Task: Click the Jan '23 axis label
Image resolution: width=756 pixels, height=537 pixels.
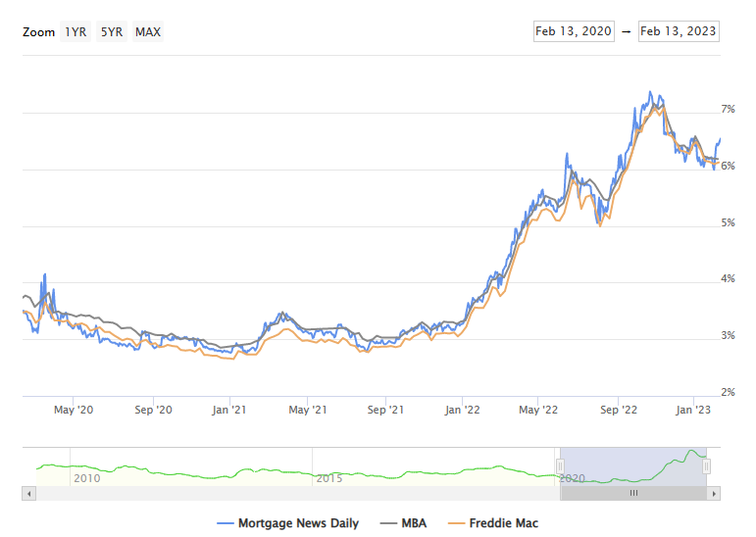Action: pos(693,410)
